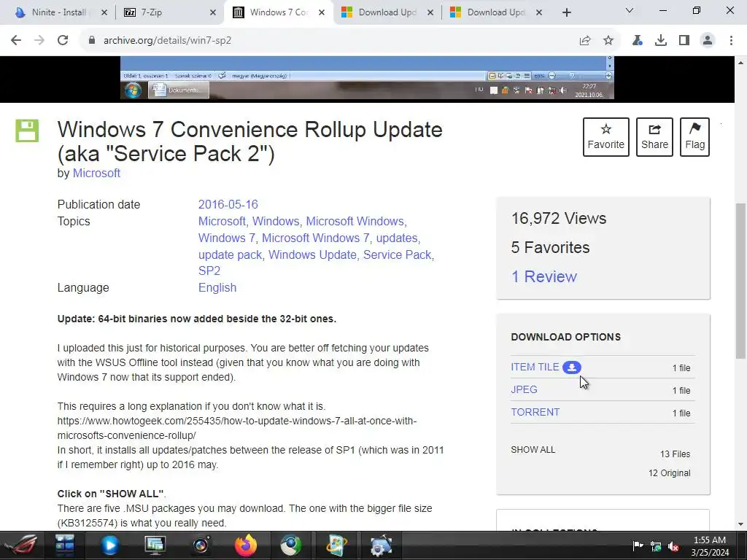Open the ROG start button on taskbar
Screen dimensions: 747x560
[21, 545]
